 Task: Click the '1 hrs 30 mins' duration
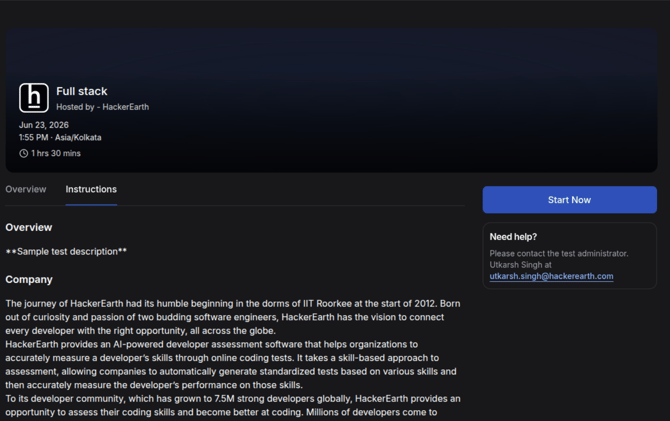click(56, 153)
